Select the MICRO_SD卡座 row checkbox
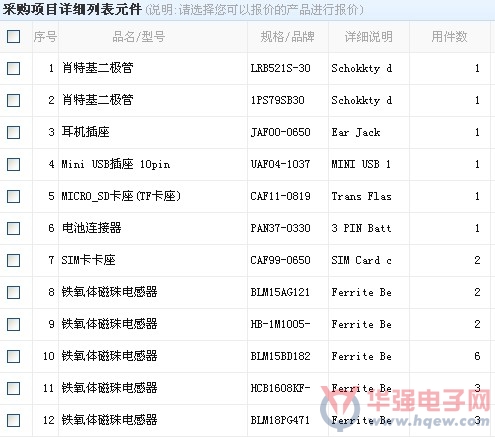Viewport: 495px width, 437px height. (x=13, y=196)
